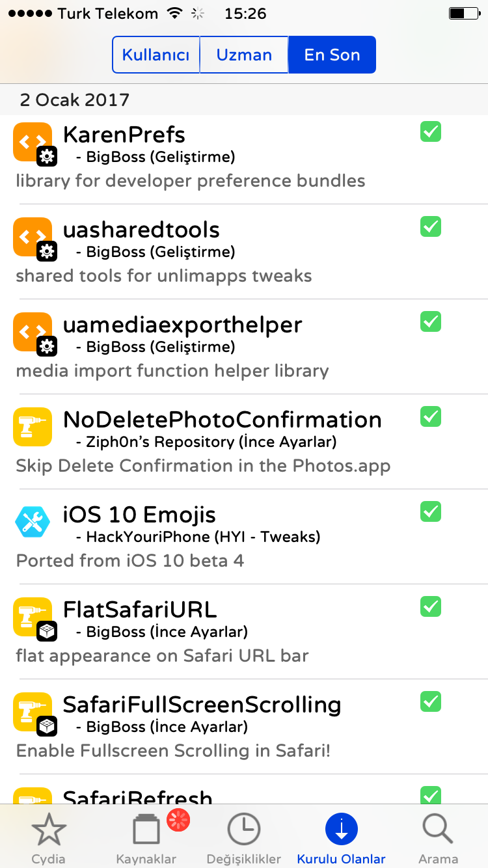Open the partially visible SafariRefresh row
This screenshot has width=488, height=868.
click(244, 789)
